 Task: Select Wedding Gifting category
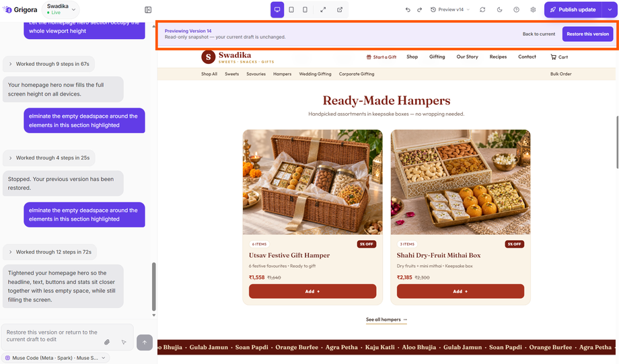(315, 74)
